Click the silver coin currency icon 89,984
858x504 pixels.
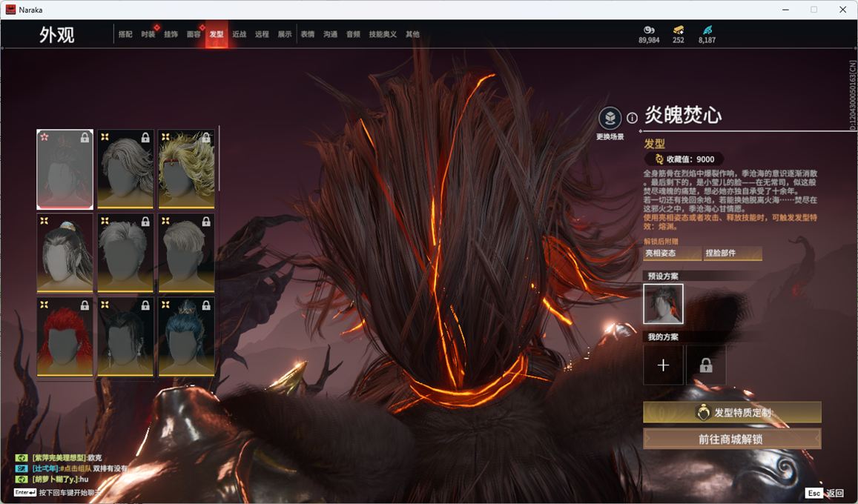[649, 30]
